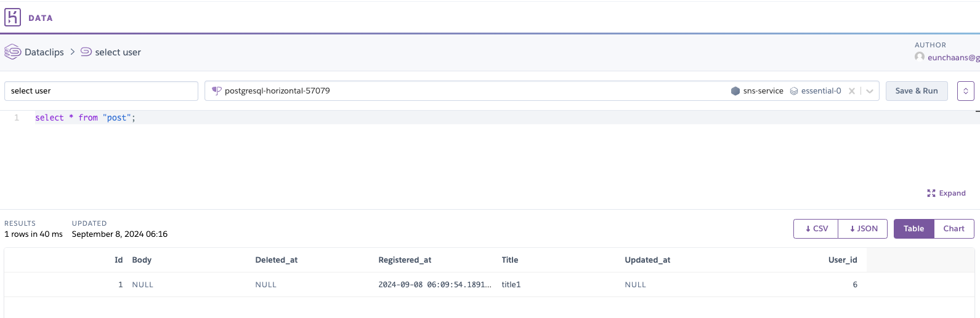Focus the dataclip title input field

pos(101,91)
